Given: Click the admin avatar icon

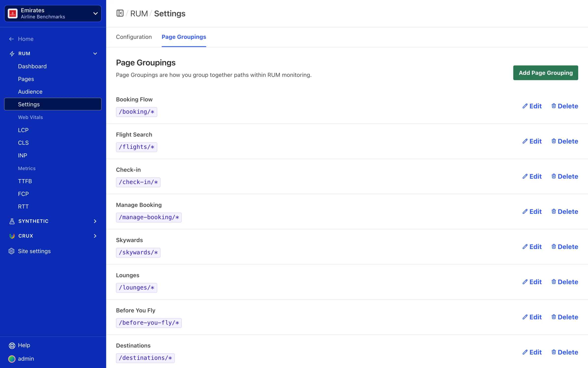Looking at the screenshot, I should point(12,359).
